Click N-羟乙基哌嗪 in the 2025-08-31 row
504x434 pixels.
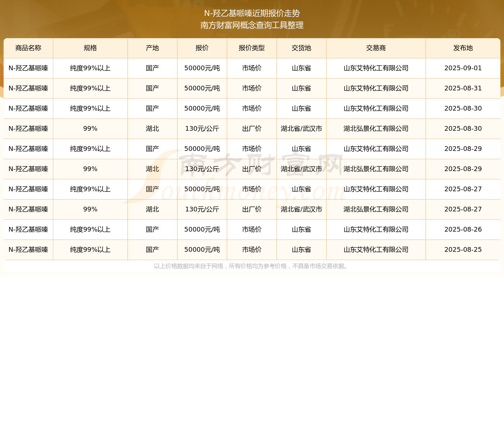click(x=28, y=88)
